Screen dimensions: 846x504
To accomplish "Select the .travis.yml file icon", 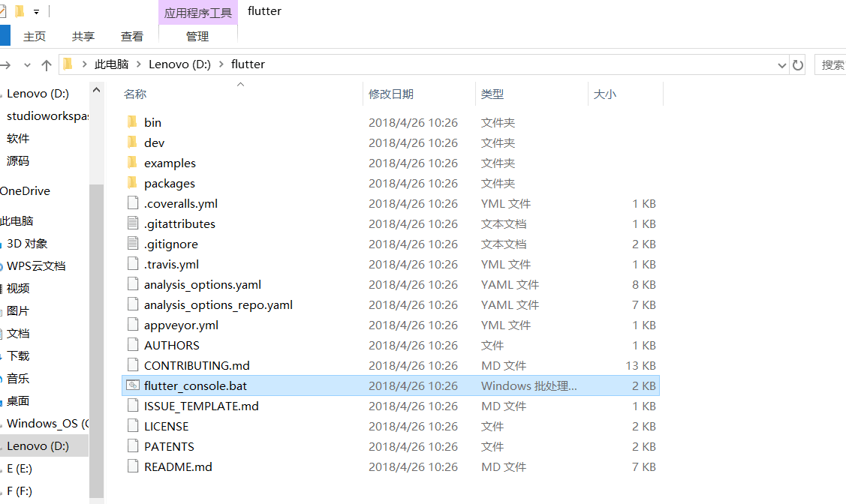I will point(133,263).
